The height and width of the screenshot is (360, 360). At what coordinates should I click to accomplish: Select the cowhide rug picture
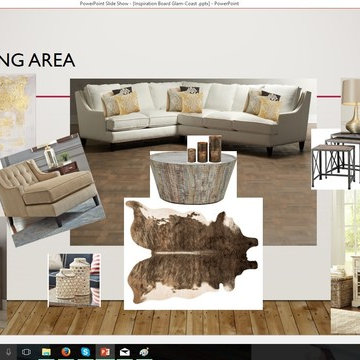coord(193,254)
